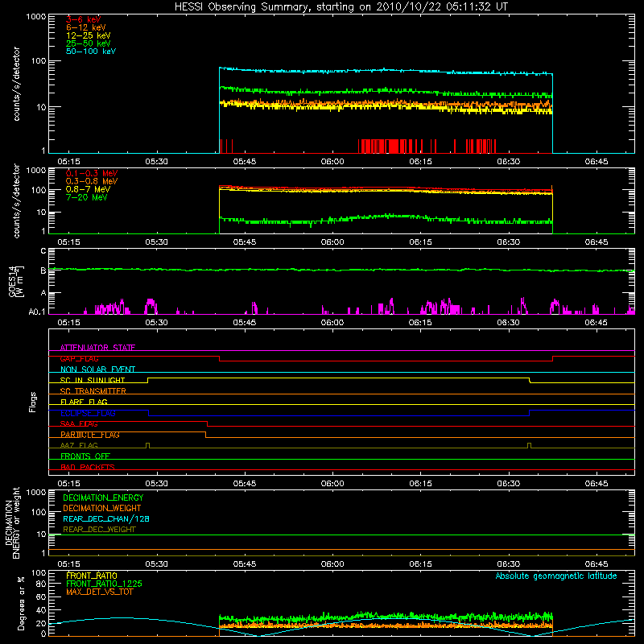Select the GAP_FLAG label
Viewport: 644px width, 644px height.
click(x=79, y=358)
